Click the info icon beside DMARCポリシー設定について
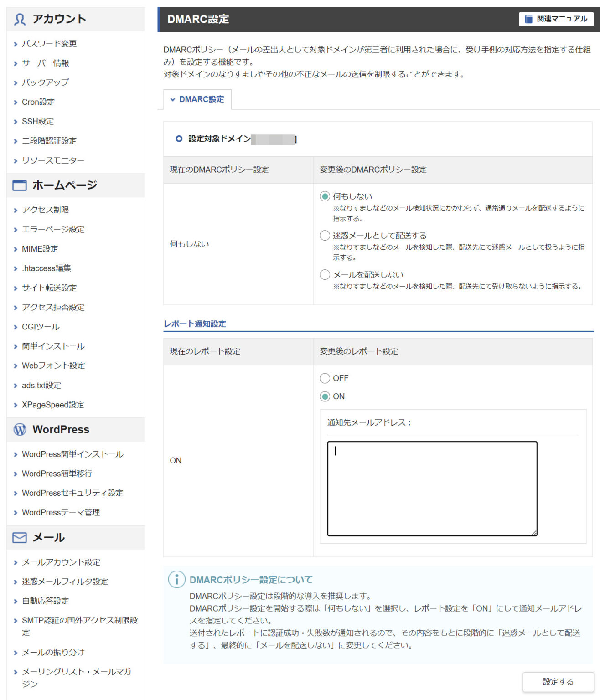600x700 pixels. [x=176, y=579]
